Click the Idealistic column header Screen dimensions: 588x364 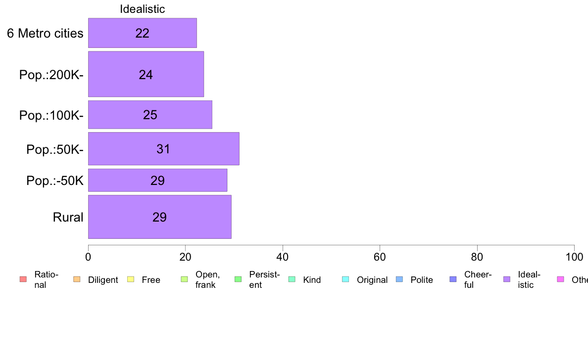point(143,9)
